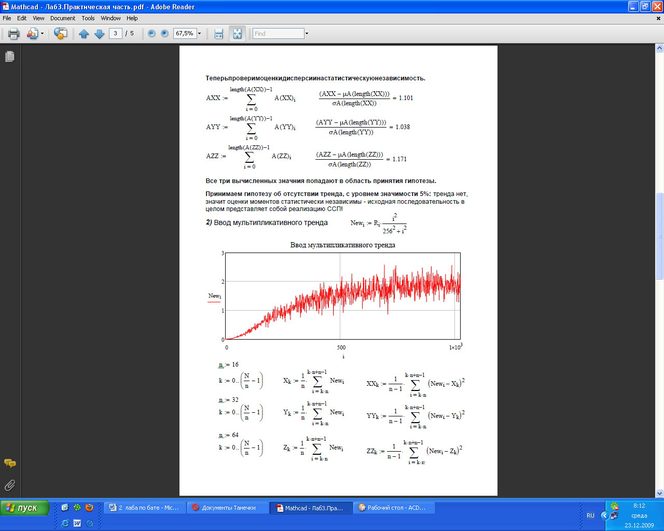
Task: Click the web conference globe icon
Action: [x=61, y=33]
